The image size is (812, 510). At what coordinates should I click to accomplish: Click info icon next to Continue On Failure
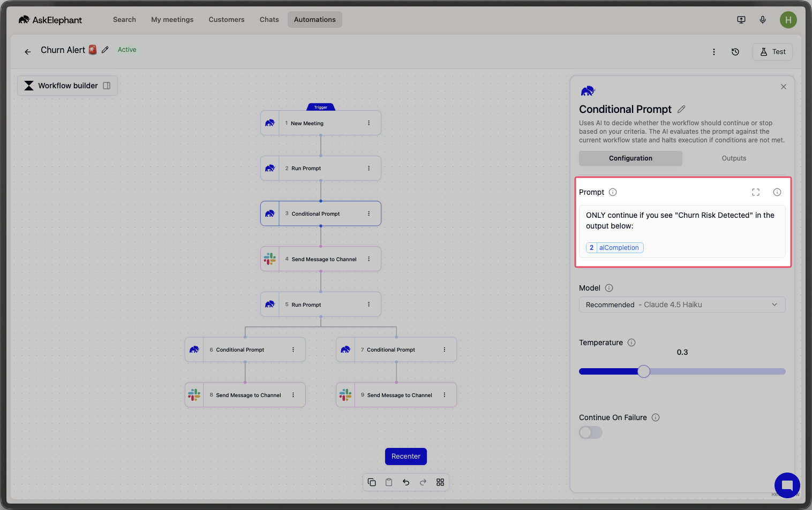pyautogui.click(x=656, y=417)
